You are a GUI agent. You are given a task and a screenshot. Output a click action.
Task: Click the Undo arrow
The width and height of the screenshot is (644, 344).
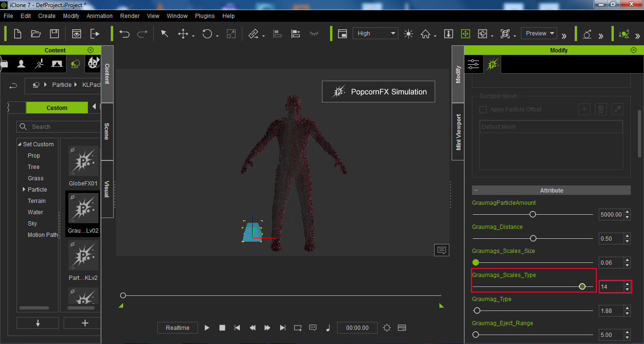[x=124, y=34]
